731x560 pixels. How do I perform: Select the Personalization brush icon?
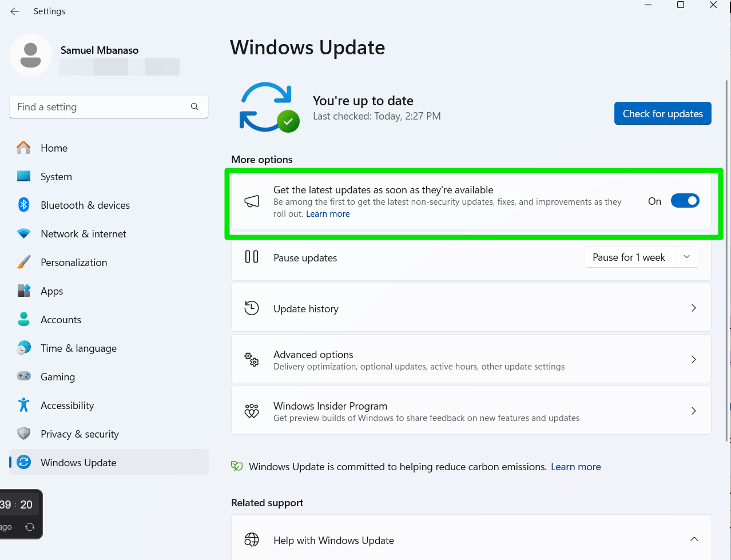pos(23,262)
